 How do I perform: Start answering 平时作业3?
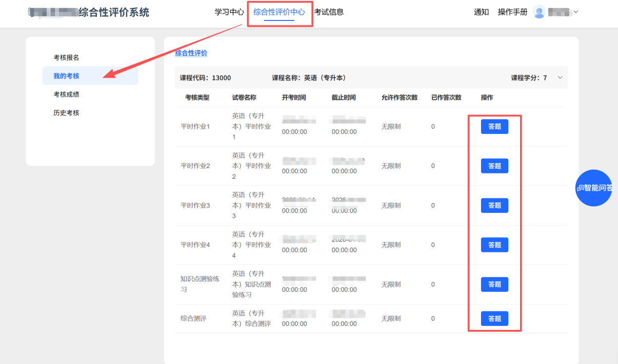click(x=494, y=206)
